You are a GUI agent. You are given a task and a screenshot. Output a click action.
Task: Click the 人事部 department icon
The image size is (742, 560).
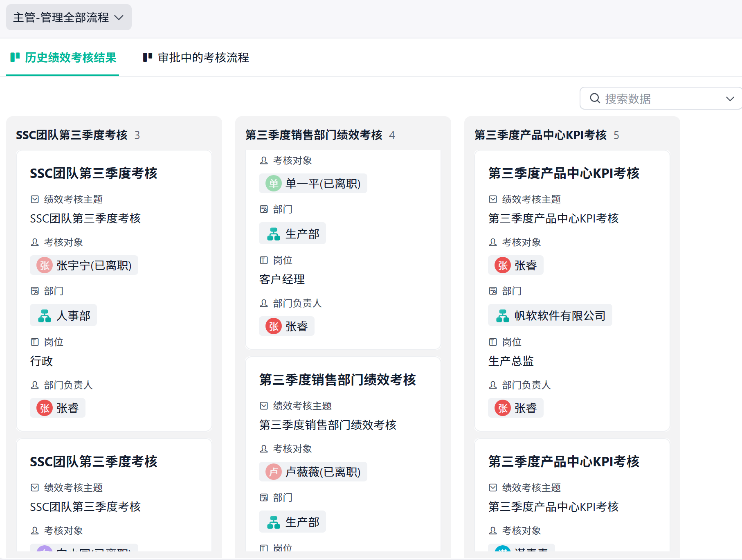[45, 315]
